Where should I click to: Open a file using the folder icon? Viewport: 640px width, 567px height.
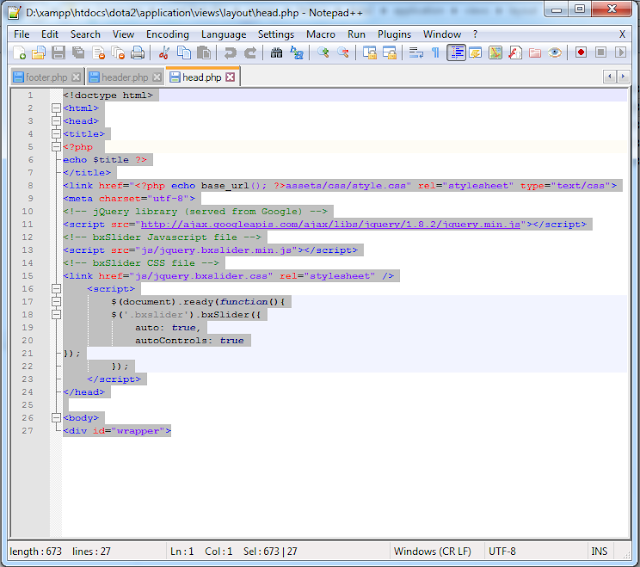pyautogui.click(x=39, y=53)
